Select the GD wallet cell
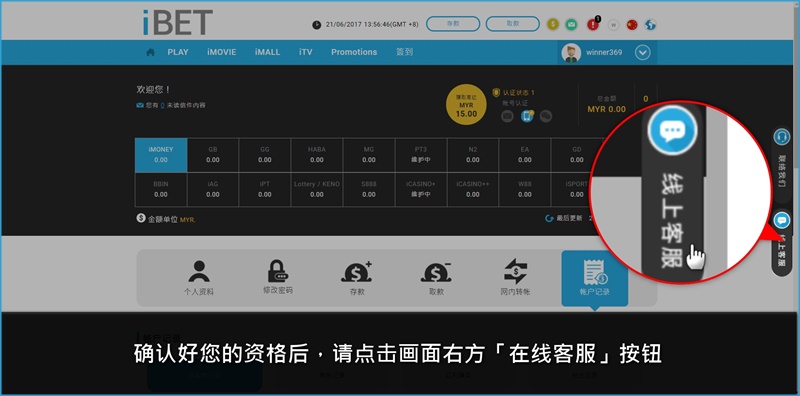This screenshot has width=800, height=396. click(x=577, y=155)
